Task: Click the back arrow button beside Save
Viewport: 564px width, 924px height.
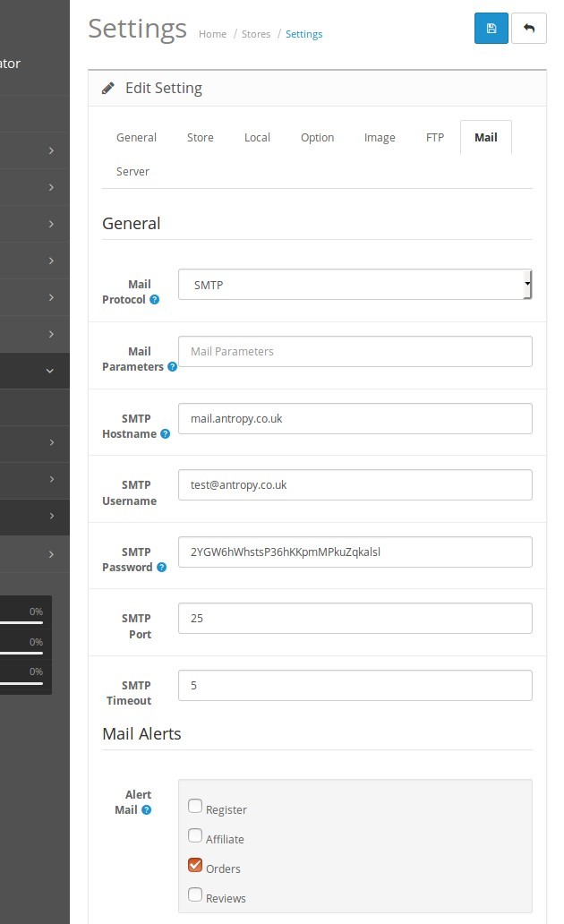Action: [x=530, y=28]
